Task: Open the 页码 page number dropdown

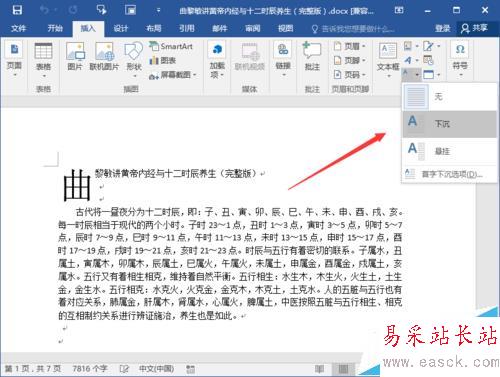Action: click(x=350, y=75)
